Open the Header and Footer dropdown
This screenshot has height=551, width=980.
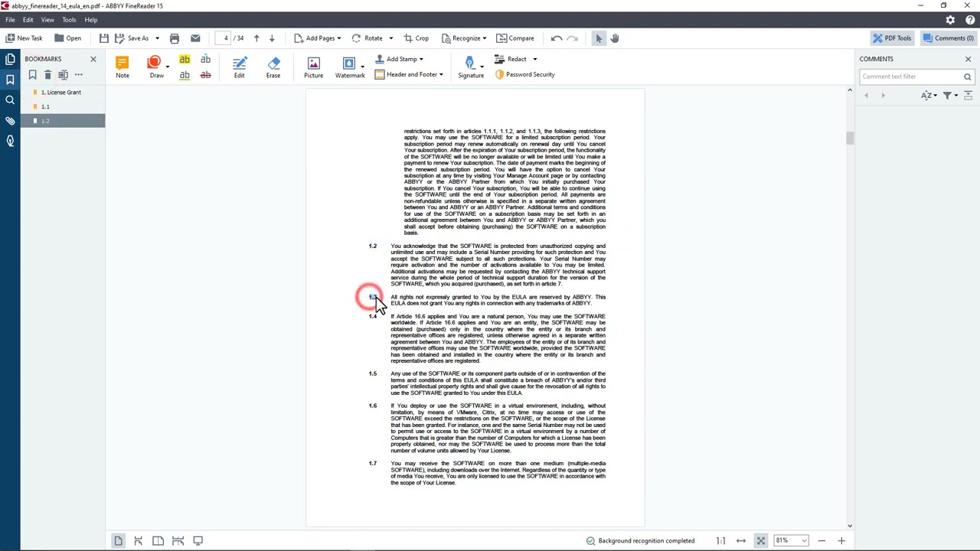[441, 74]
